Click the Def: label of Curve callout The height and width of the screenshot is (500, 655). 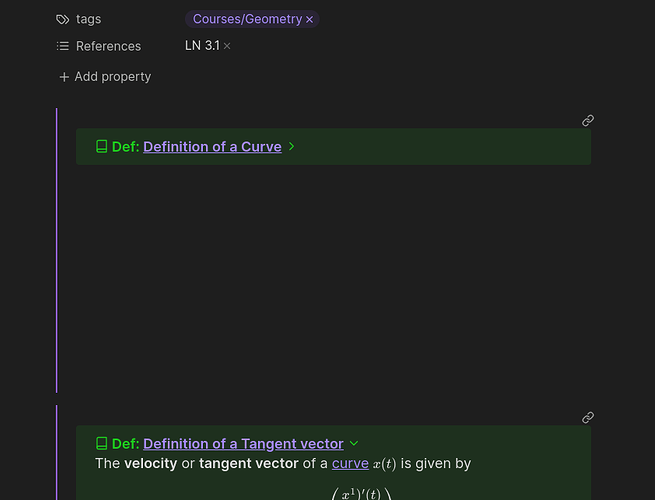tap(125, 147)
